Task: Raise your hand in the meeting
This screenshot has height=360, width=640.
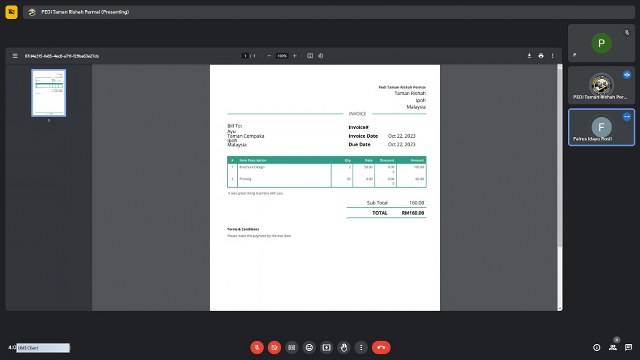Action: (x=344, y=347)
